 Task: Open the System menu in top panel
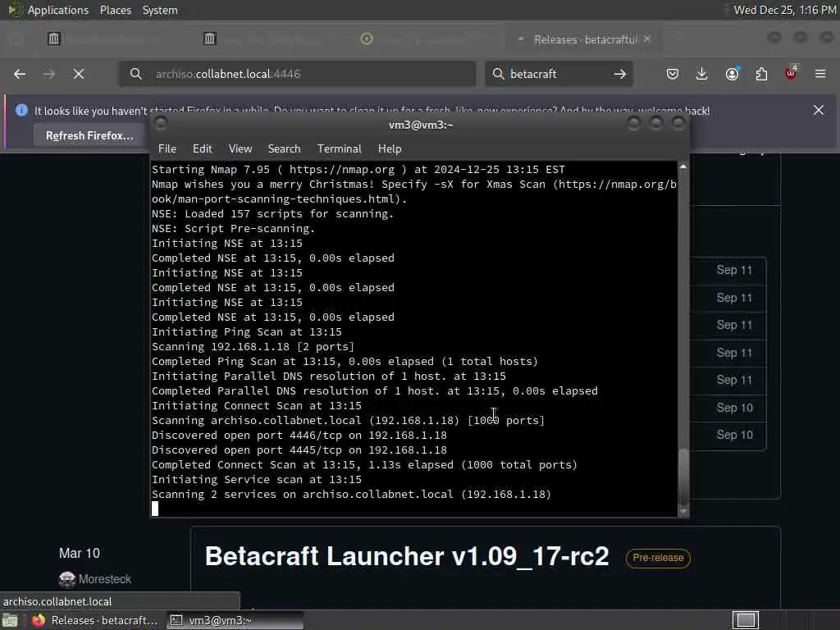(x=160, y=10)
